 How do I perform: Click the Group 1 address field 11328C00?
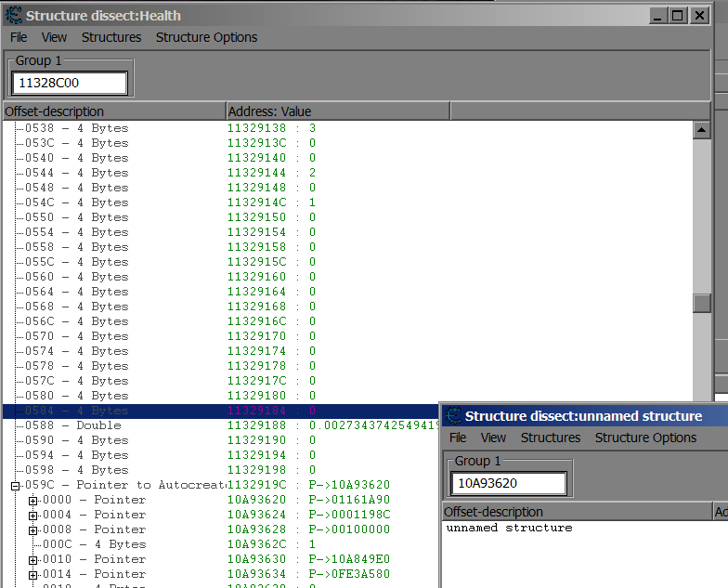pos(69,84)
